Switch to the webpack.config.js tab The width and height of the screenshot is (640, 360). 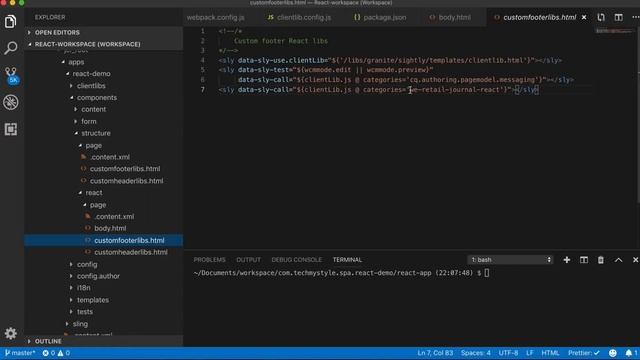[x=215, y=18]
